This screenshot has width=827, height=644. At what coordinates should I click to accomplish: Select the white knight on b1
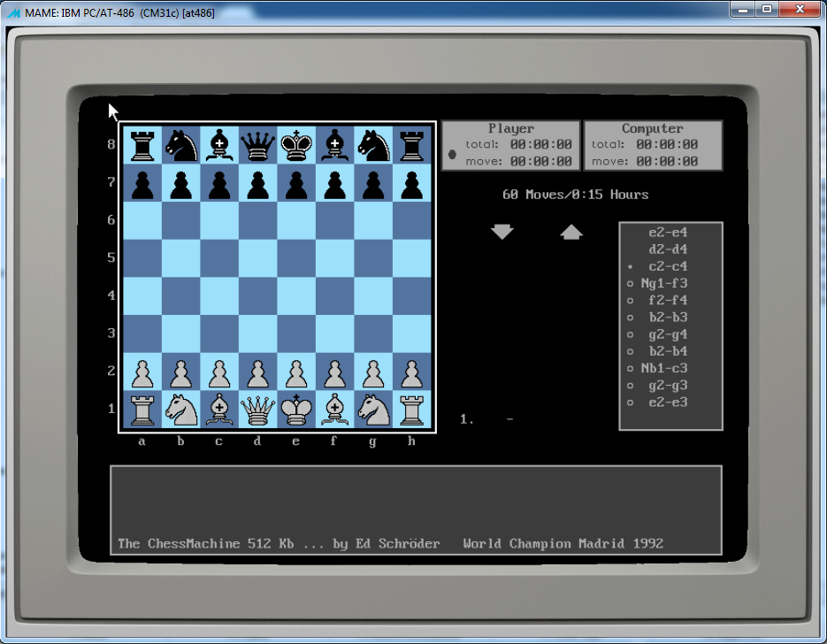(181, 410)
